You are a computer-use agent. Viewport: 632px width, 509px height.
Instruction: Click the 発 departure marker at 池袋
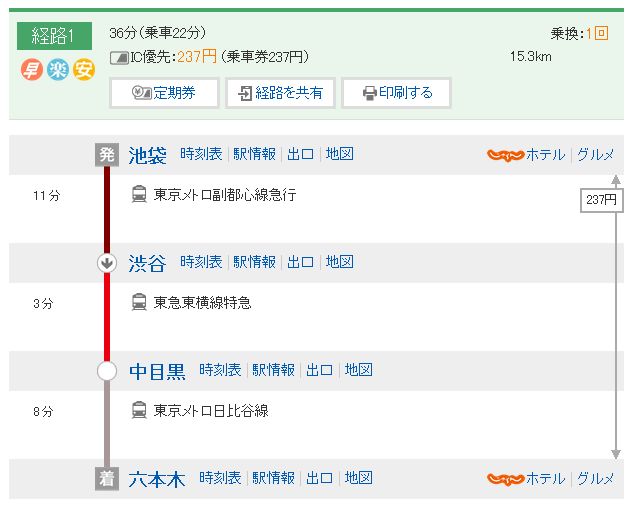click(106, 155)
